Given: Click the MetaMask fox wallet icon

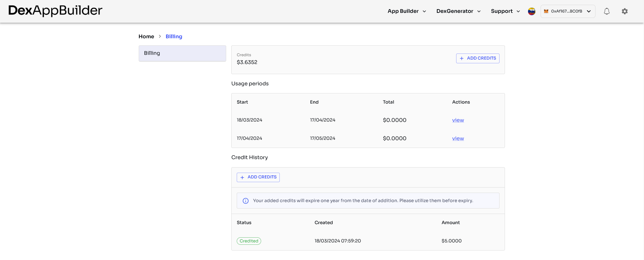Looking at the screenshot, I should pos(546,11).
